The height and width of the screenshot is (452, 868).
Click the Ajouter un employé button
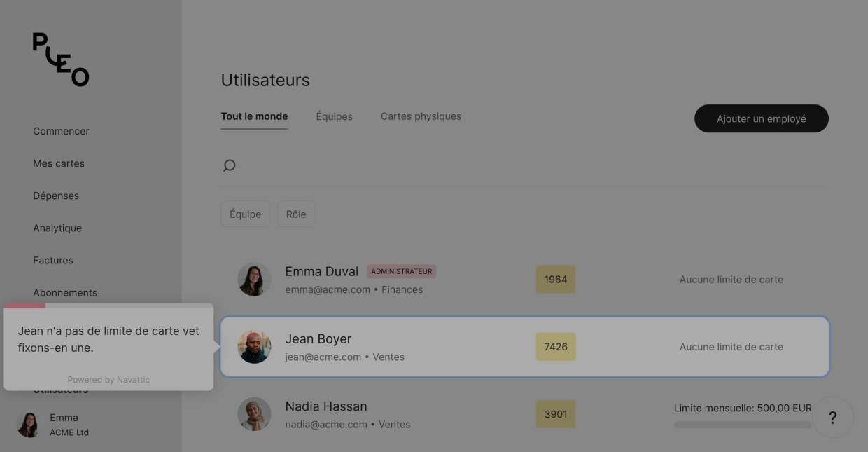[x=761, y=119]
